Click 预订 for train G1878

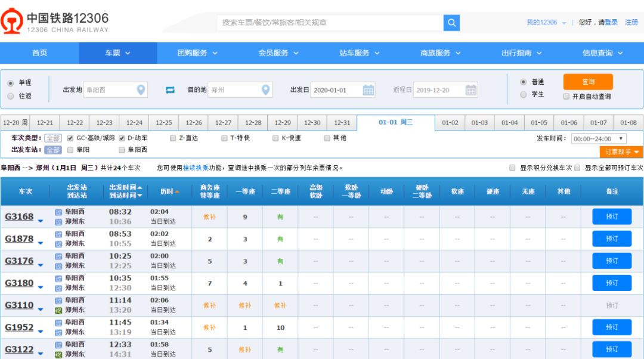612,238
